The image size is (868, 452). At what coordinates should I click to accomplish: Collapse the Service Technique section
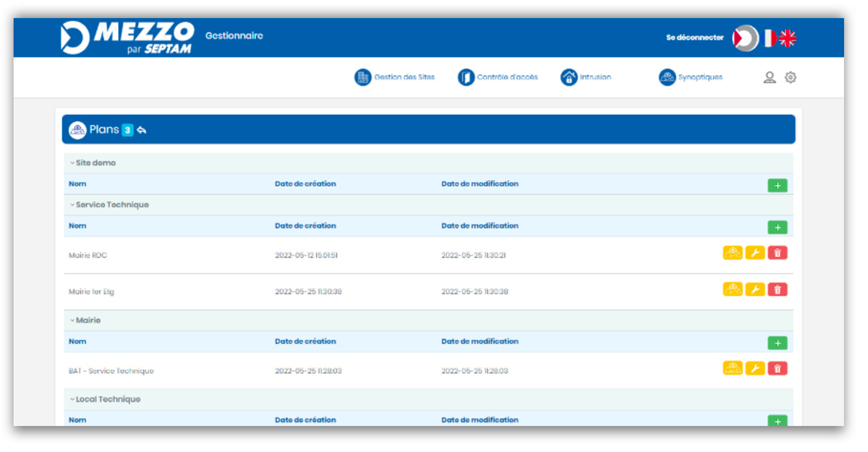(72, 205)
